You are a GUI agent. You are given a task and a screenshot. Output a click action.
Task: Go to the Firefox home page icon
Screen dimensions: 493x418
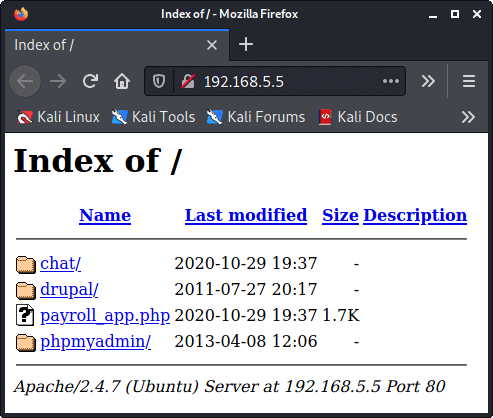122,81
